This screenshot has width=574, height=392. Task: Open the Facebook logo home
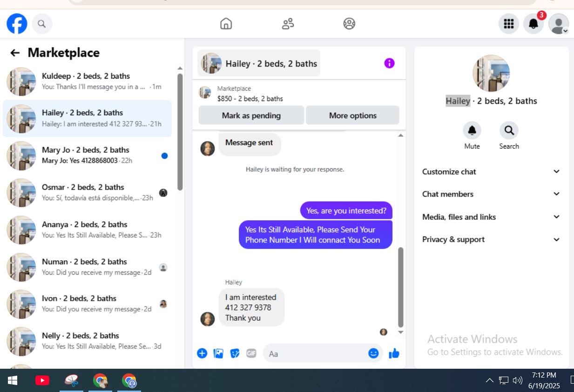coord(17,23)
